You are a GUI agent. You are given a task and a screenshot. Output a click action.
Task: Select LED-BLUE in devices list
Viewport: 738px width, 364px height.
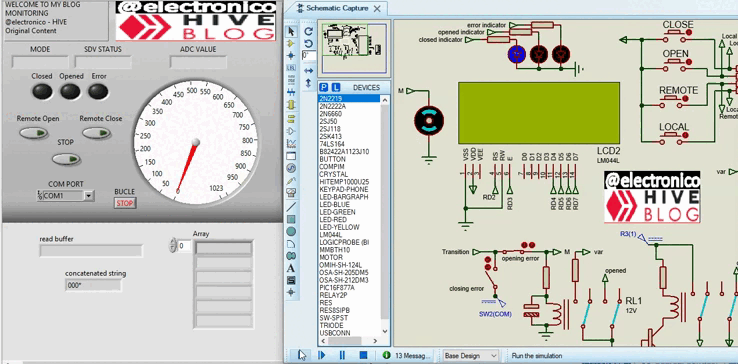click(x=334, y=204)
